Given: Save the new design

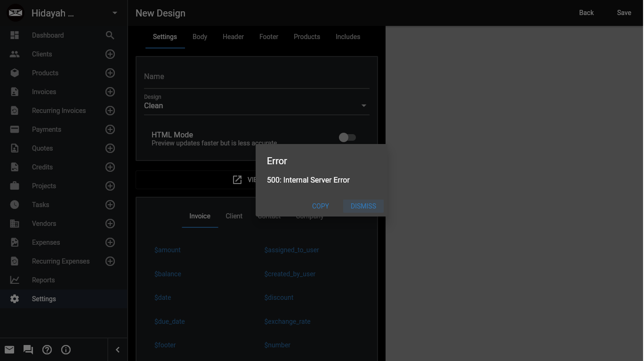Looking at the screenshot, I should (x=624, y=13).
